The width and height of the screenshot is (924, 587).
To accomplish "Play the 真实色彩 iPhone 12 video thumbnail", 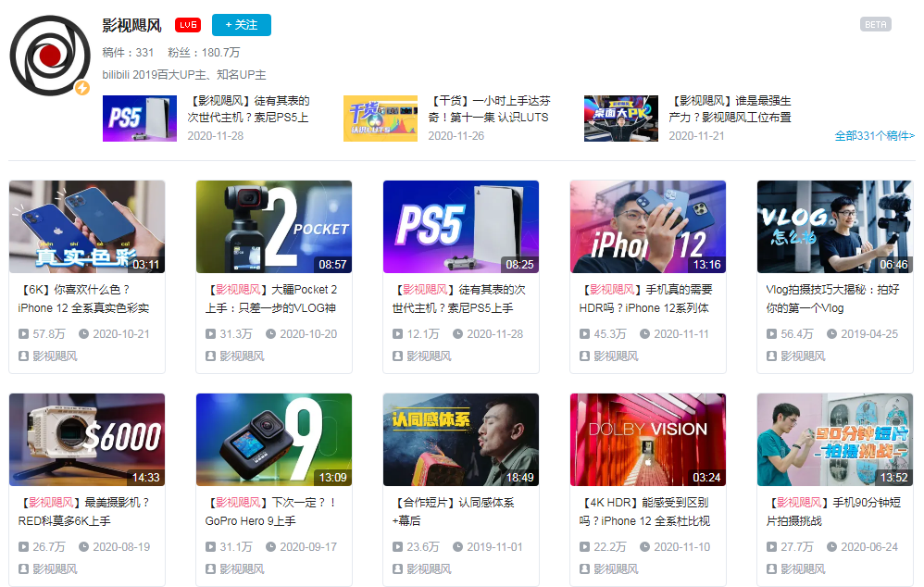I will pos(87,227).
